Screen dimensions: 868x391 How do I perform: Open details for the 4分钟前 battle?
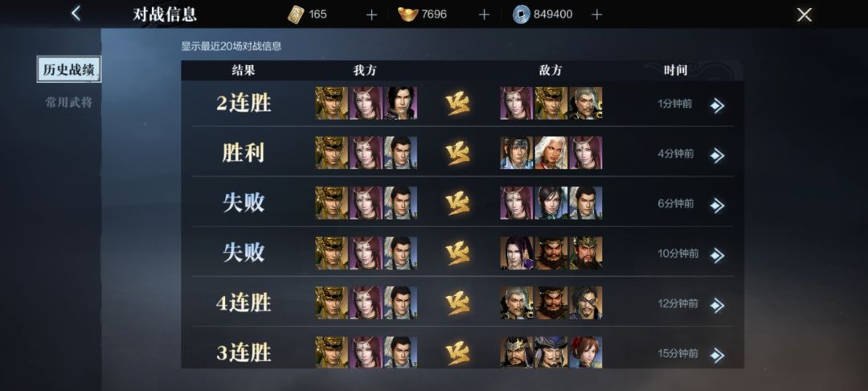(x=718, y=155)
